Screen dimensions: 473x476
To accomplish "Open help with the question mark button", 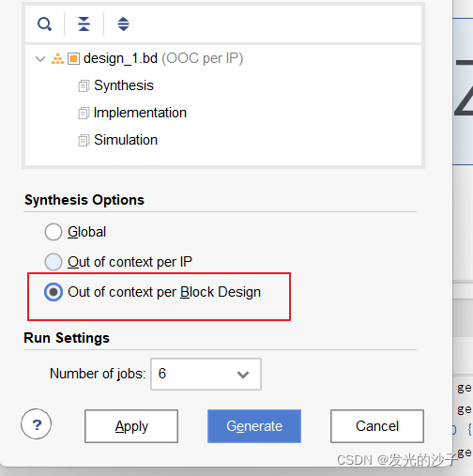I will pos(37,424).
